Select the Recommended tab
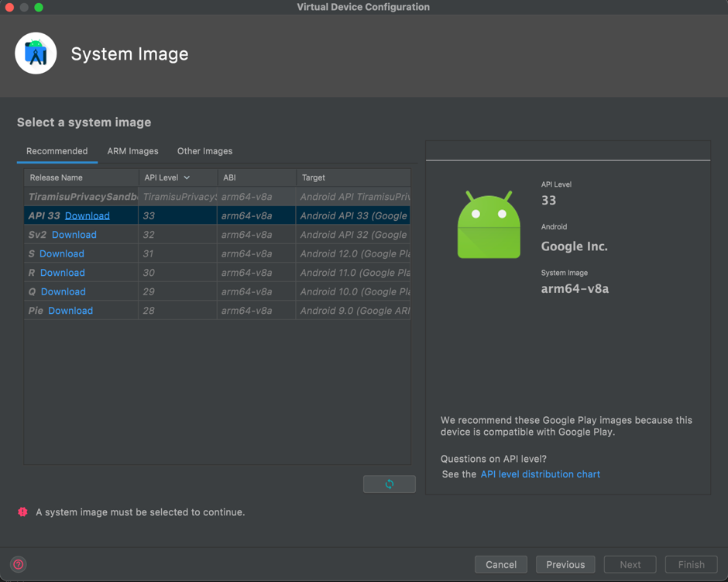Screen dimensions: 728x582 (x=57, y=151)
